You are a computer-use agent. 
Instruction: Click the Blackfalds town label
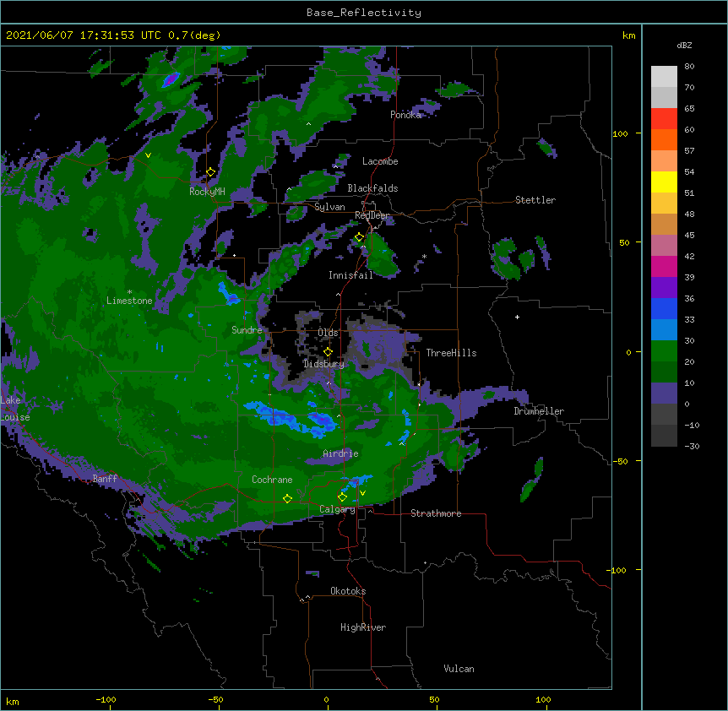point(372,188)
